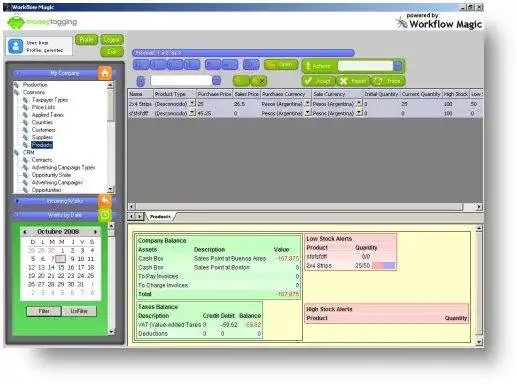Click the Filter button under the calendar
This screenshot has height=384, width=517.
point(44,311)
